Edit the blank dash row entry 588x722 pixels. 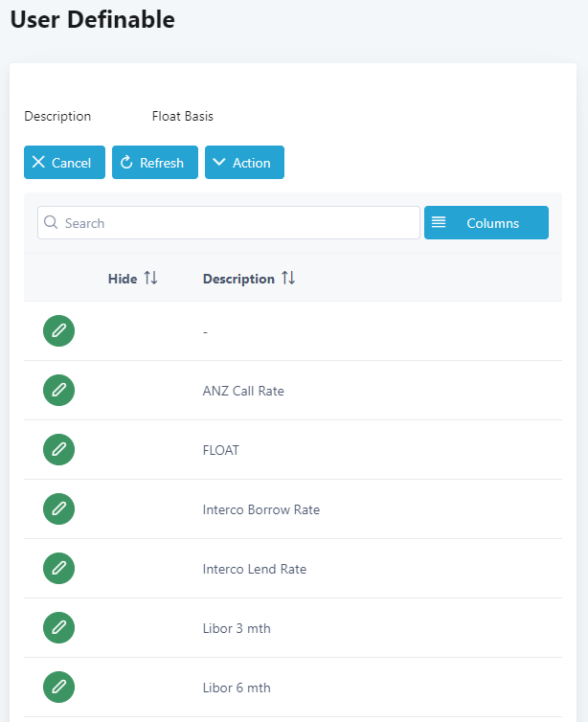pyautogui.click(x=58, y=331)
